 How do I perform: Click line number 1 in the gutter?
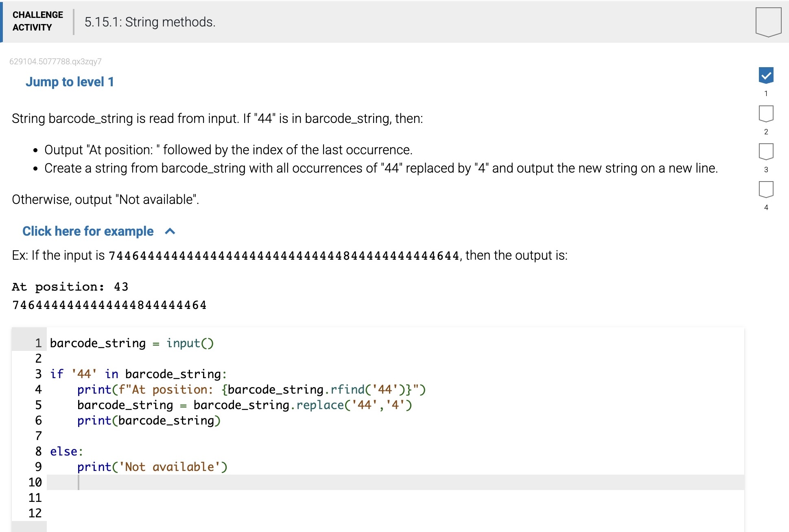coord(38,343)
